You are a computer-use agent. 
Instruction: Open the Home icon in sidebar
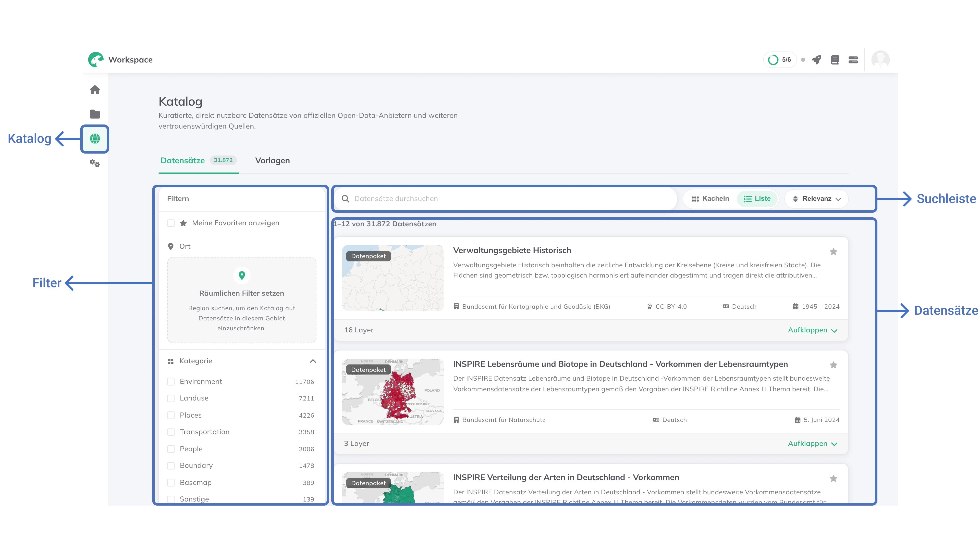[95, 90]
